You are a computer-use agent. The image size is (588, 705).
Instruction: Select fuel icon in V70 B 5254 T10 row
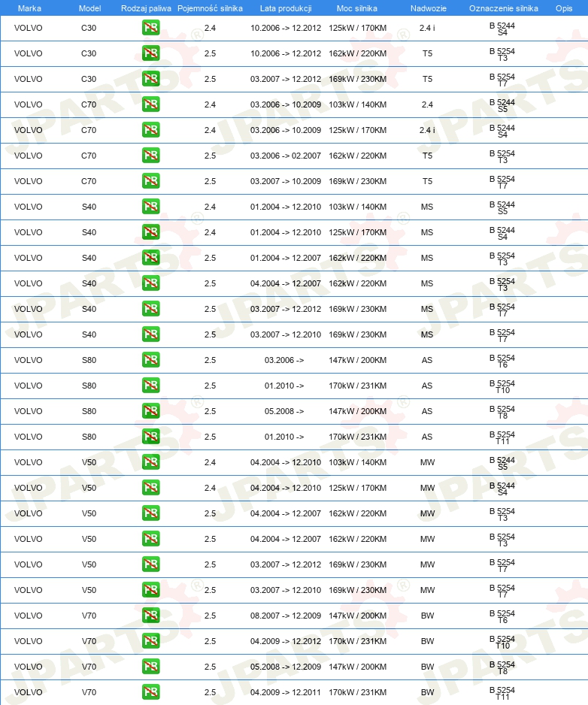(x=150, y=641)
